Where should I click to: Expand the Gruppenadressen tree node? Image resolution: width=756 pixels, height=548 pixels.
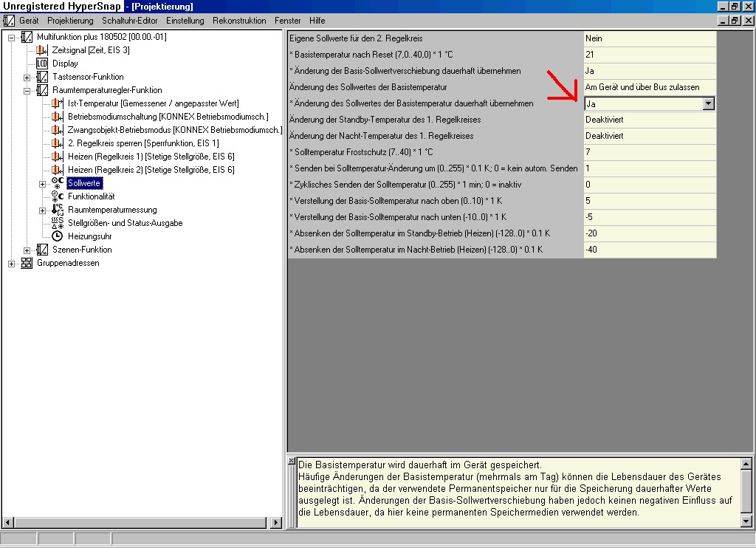point(12,263)
